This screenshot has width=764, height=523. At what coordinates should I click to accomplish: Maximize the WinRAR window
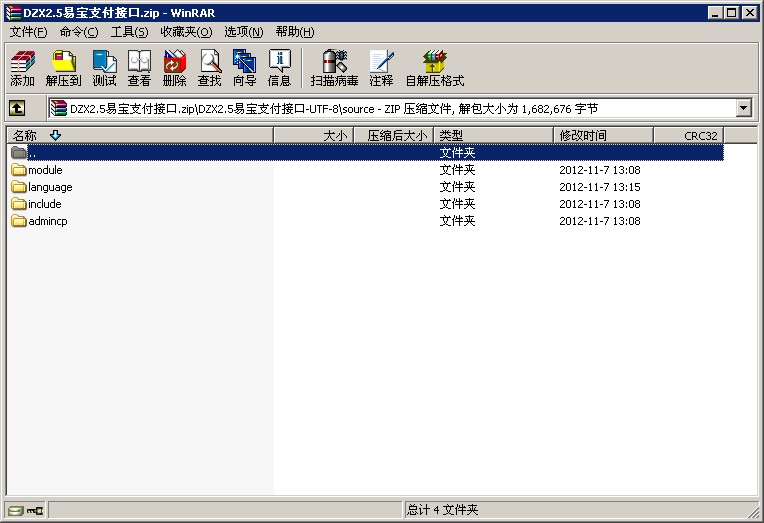[x=732, y=13]
